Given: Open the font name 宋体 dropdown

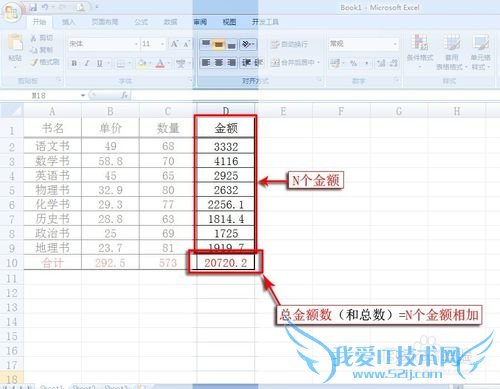Looking at the screenshot, I should tap(136, 44).
